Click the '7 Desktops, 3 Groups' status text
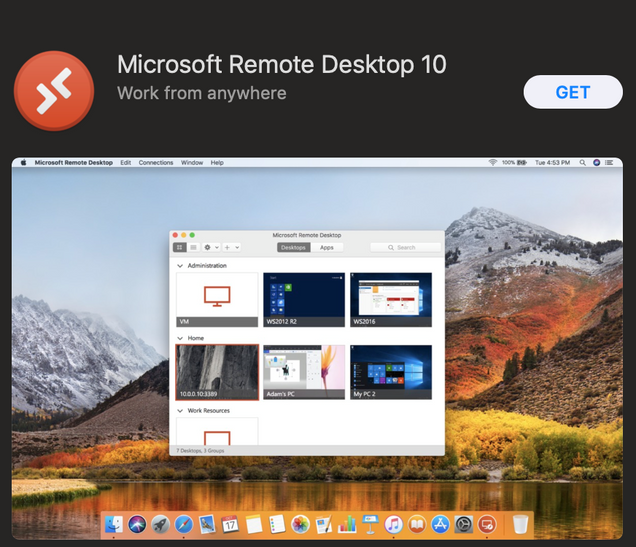Viewport: 636px width, 547px height. (200, 450)
